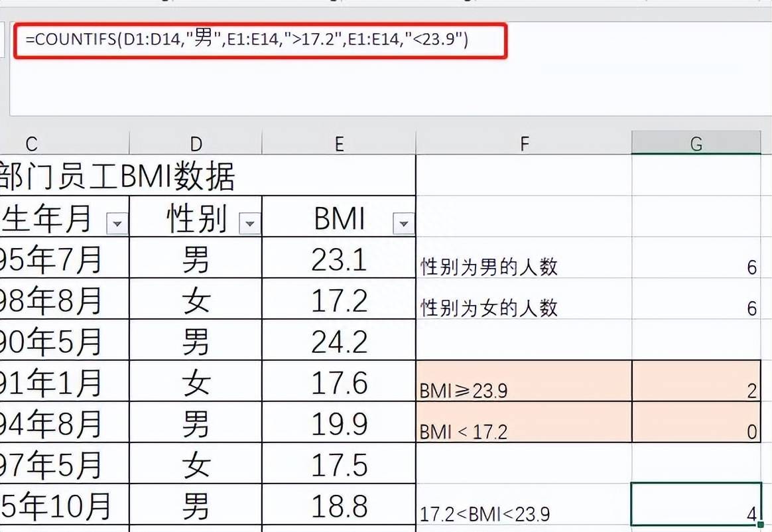Open the 生年月 column filter dropdown
Viewport: 772px width, 532px height.
(x=118, y=224)
